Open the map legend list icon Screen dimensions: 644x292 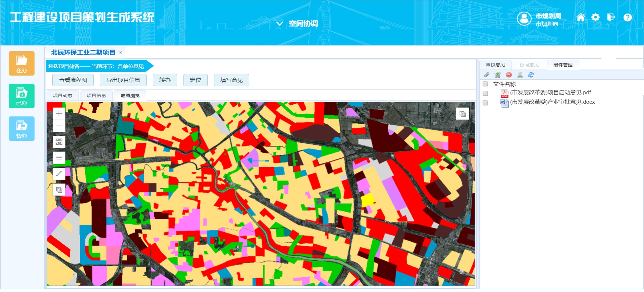59,158
